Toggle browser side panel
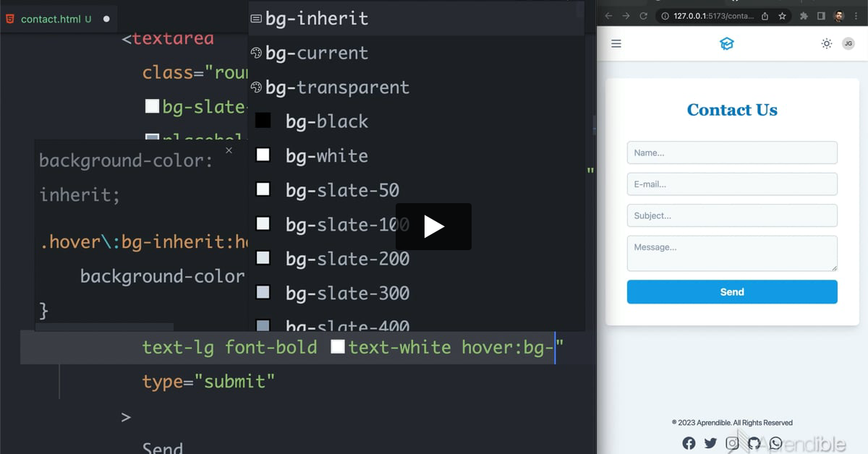 tap(821, 16)
